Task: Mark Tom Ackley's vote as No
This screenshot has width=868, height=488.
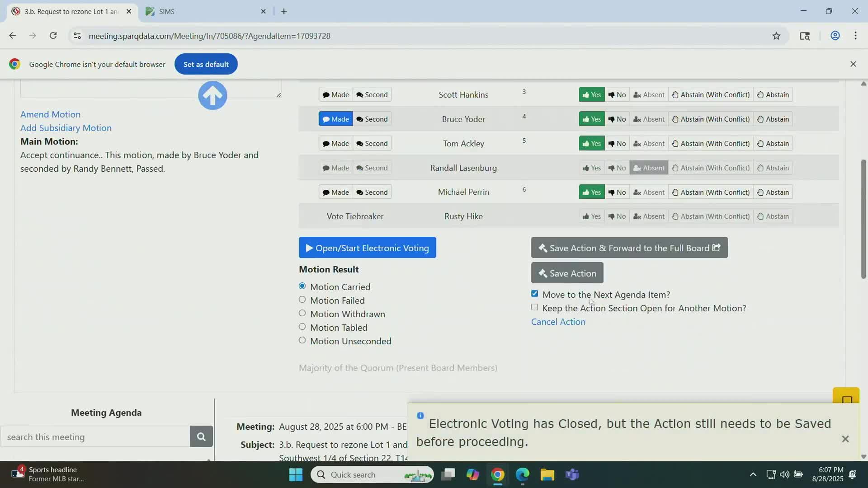Action: tap(617, 143)
